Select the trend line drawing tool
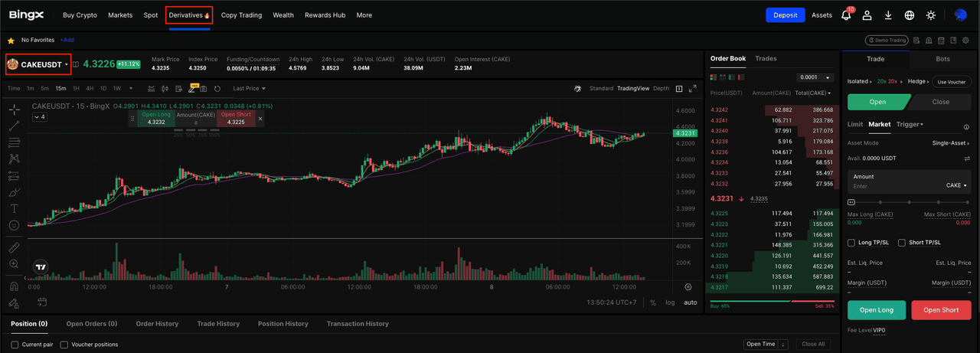The width and height of the screenshot is (980, 353). 14,126
